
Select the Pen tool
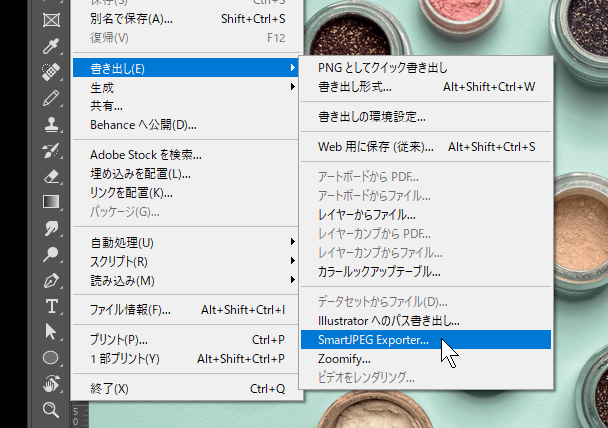[51, 280]
